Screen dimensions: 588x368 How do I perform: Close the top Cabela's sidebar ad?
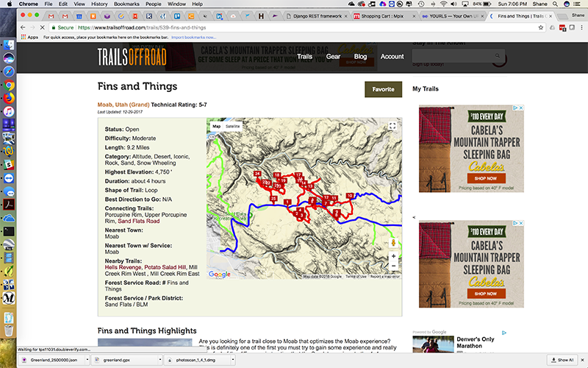point(521,107)
